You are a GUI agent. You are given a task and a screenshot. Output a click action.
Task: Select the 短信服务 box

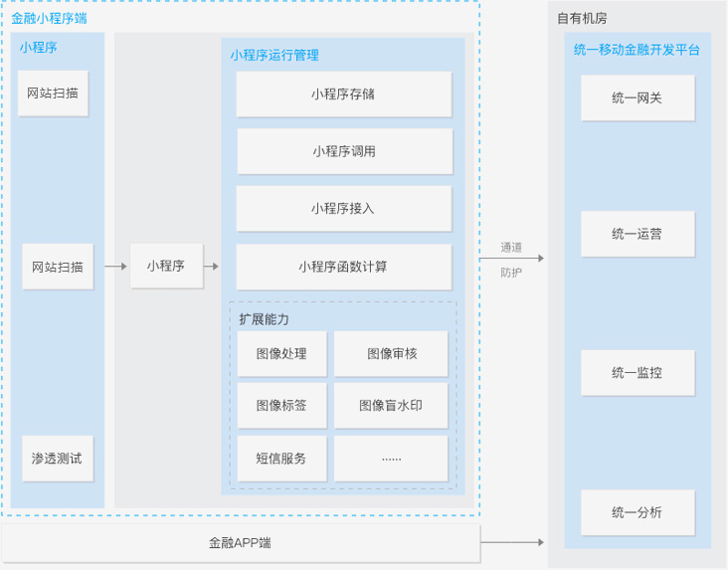(x=281, y=459)
